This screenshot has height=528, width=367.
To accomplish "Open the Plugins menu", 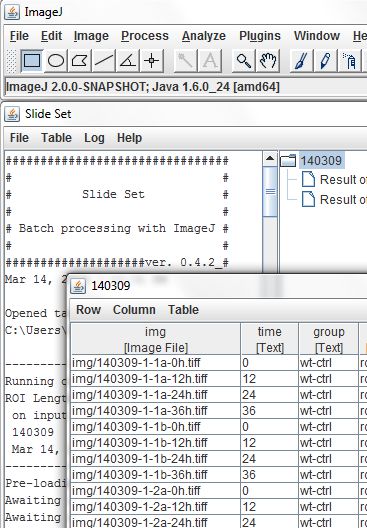I will (x=260, y=36).
